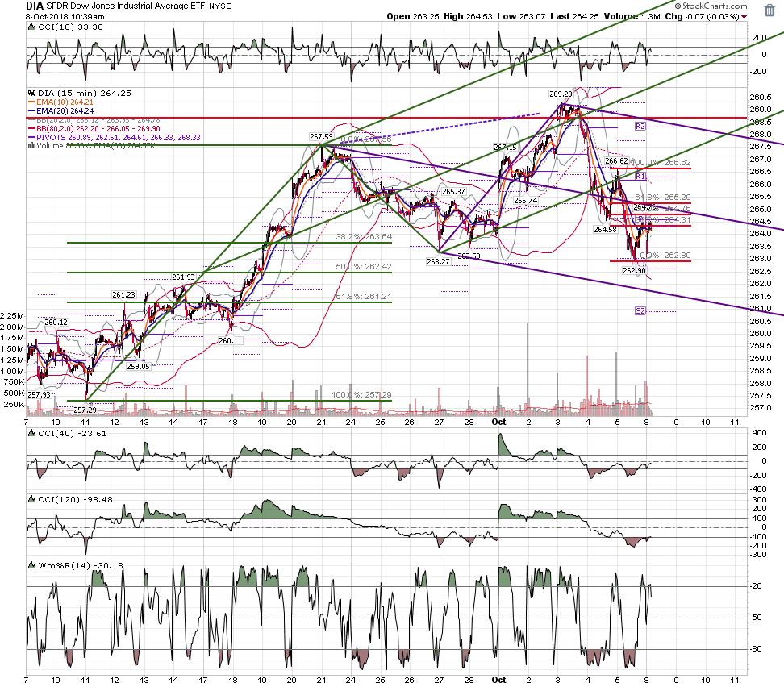
Task: Select the S2 pivot label
Action: [x=640, y=311]
